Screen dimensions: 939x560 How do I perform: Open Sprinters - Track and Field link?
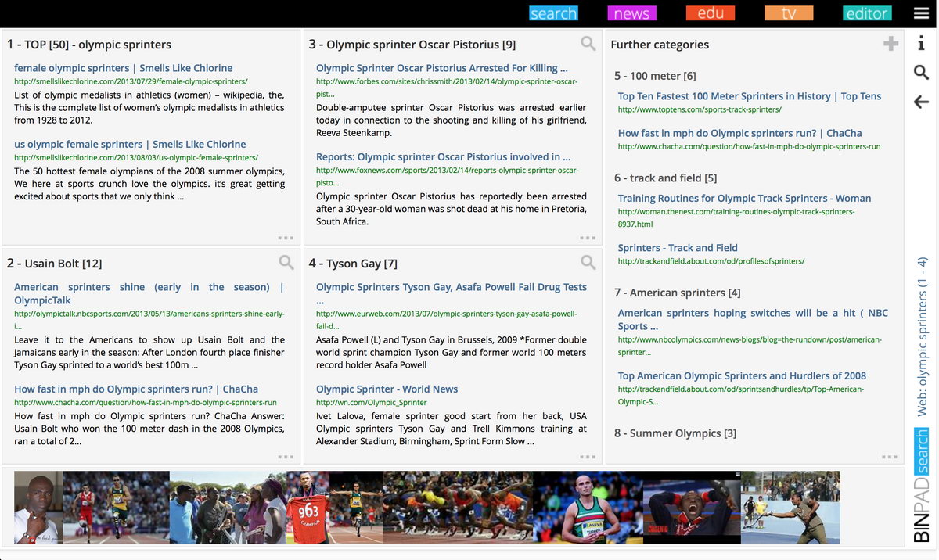click(x=678, y=247)
